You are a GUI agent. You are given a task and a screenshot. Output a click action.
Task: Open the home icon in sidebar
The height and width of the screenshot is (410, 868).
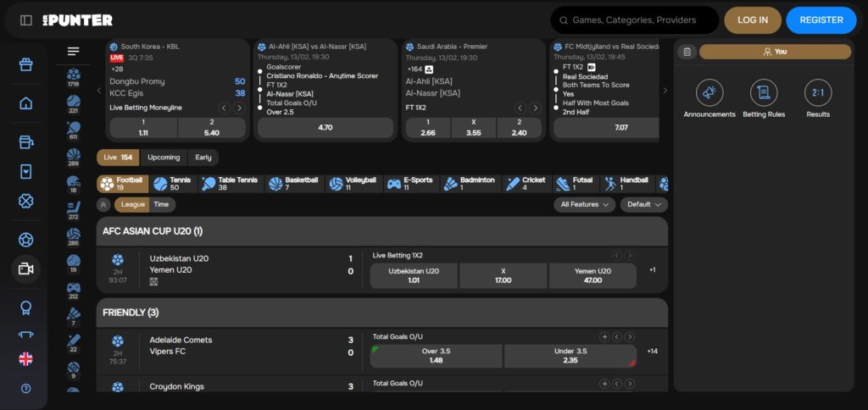coord(25,103)
